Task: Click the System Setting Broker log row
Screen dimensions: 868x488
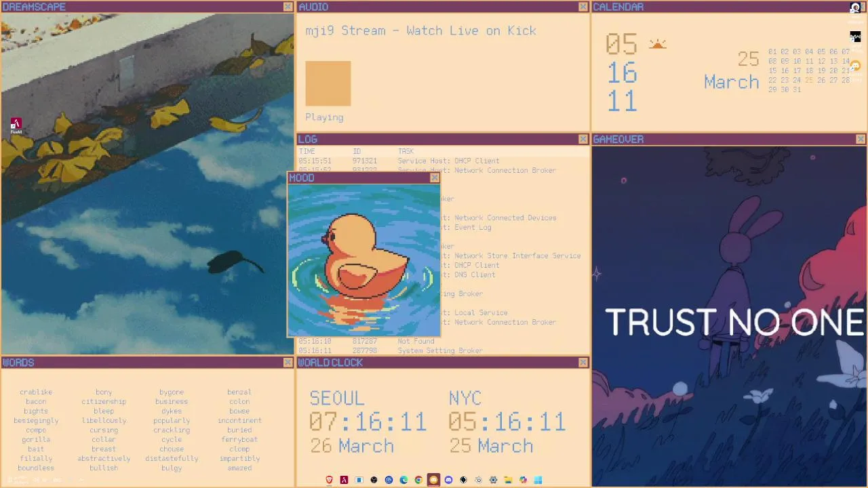Action: (x=443, y=350)
